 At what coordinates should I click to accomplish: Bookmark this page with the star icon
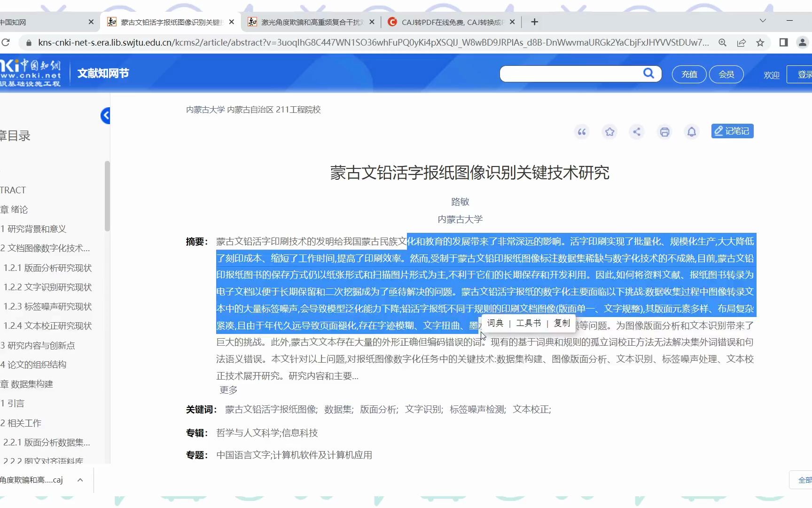coord(760,43)
